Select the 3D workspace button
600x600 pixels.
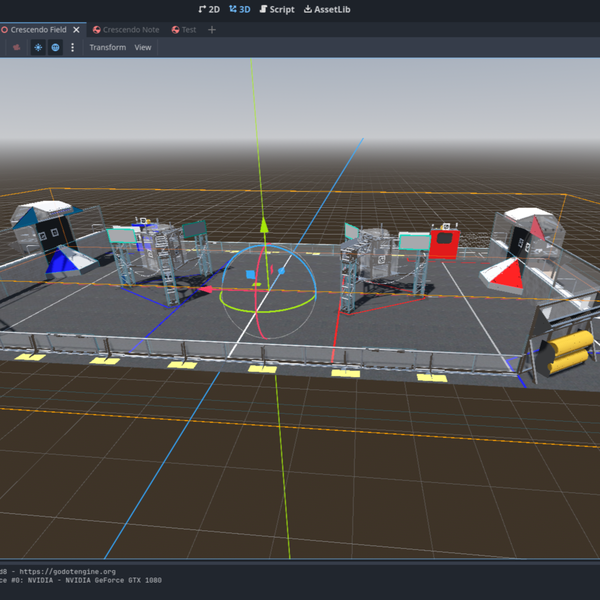(240, 9)
